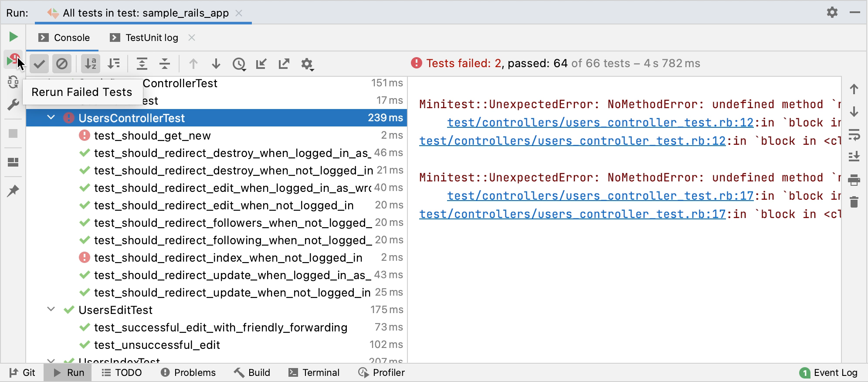This screenshot has width=868, height=382.
Task: Close the TestUnit log tab
Action: coord(192,38)
